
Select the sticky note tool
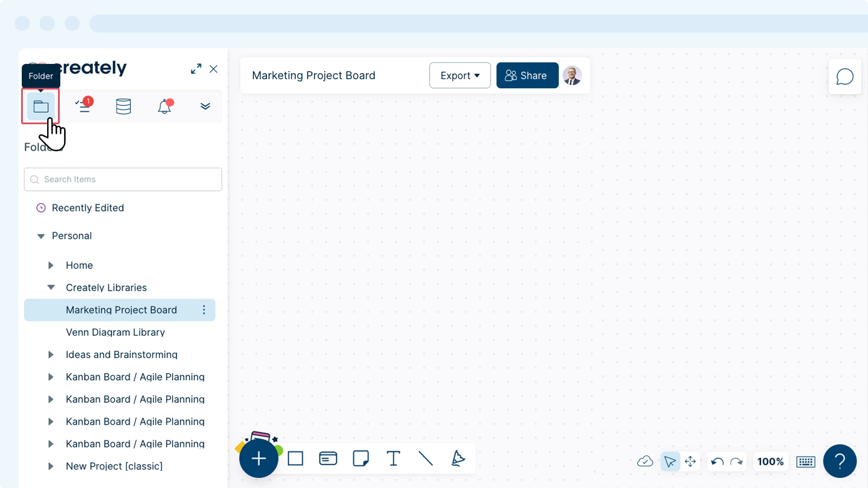pyautogui.click(x=361, y=459)
